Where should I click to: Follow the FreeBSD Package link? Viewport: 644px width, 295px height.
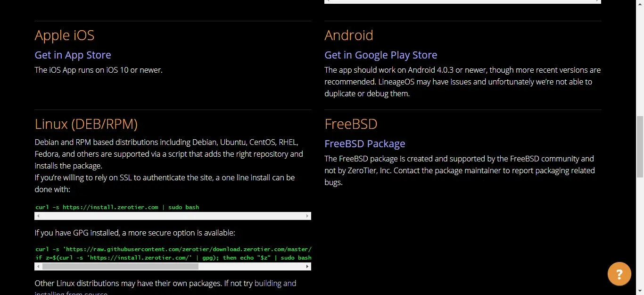364,144
